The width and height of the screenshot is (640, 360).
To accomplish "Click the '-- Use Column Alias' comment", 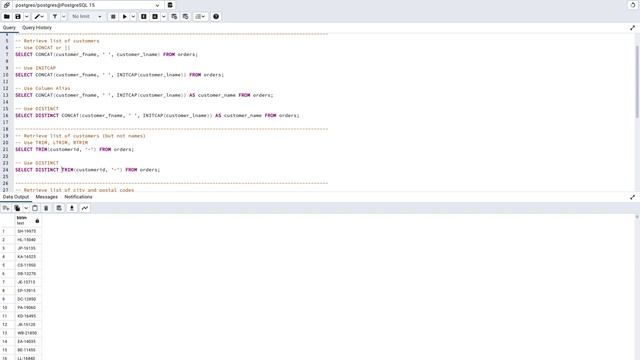I will click(43, 88).
